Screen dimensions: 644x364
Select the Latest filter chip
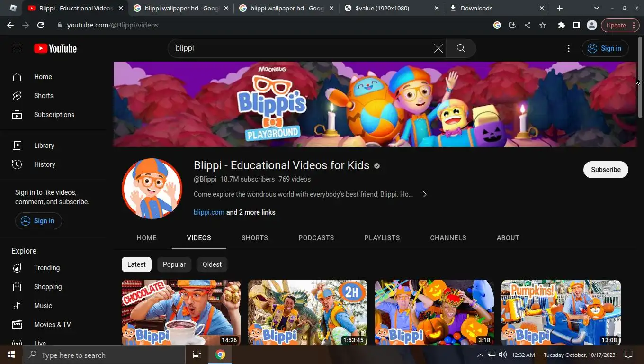tap(136, 264)
